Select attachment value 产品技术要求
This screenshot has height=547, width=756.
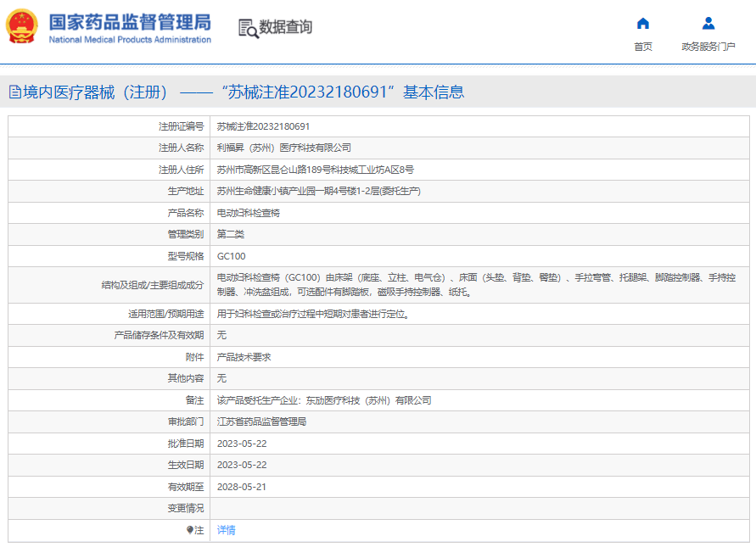[x=244, y=357]
